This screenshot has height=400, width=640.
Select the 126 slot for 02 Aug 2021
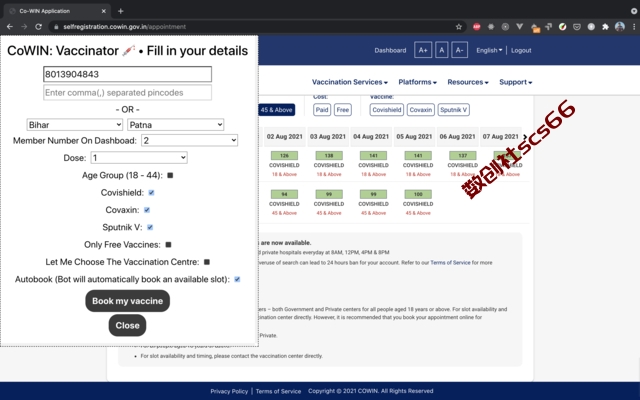(284, 156)
